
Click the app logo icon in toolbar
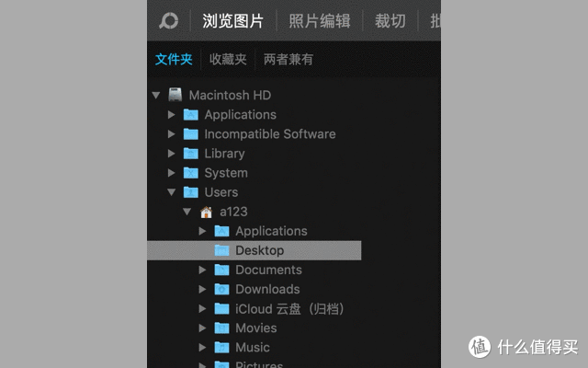coord(169,20)
